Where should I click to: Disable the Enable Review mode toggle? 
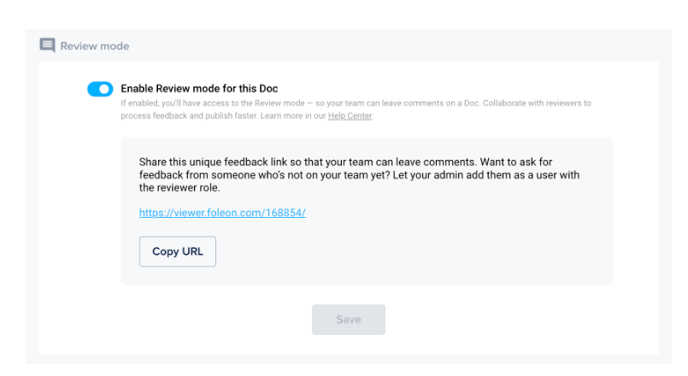coord(100,89)
